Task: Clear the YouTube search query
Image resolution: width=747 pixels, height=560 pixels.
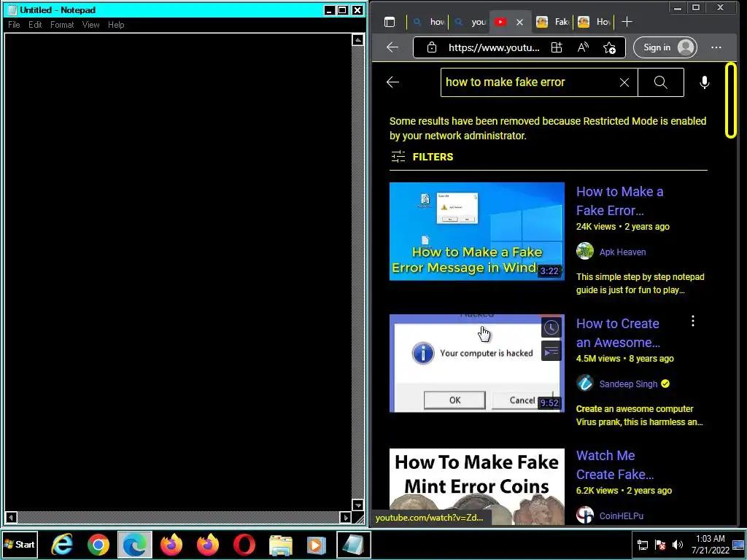Action: click(x=624, y=82)
